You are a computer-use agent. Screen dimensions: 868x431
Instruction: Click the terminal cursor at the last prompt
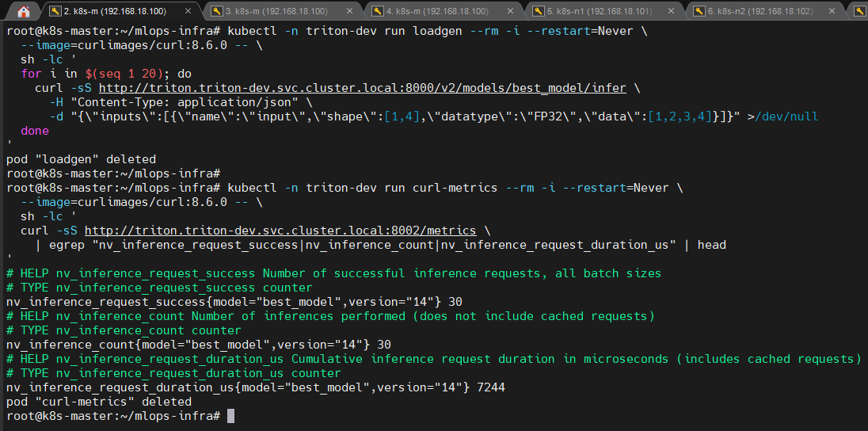(230, 415)
